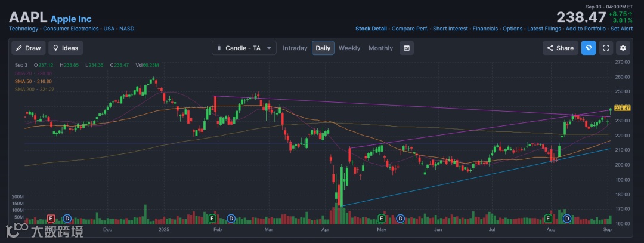Click the dividend D marker after Aug

(x=567, y=219)
